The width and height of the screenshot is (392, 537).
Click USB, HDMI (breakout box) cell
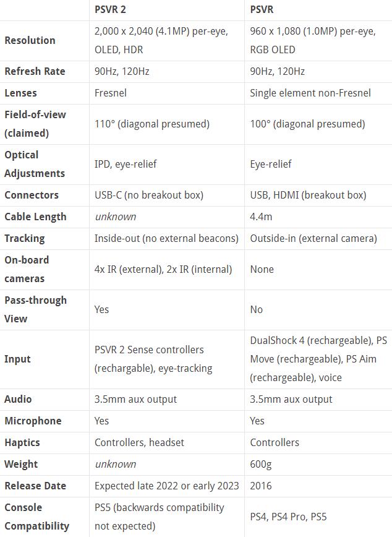[x=308, y=195]
